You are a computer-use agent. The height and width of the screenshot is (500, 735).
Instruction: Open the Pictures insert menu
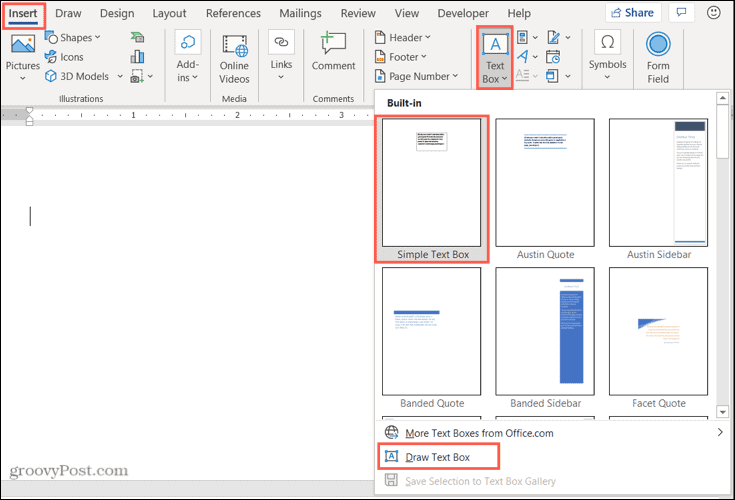tap(22, 57)
